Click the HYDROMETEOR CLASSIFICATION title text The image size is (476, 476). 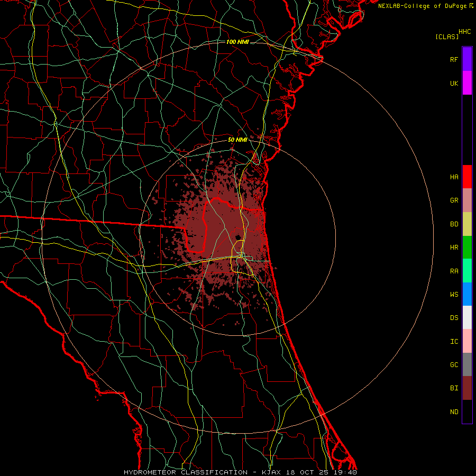[x=186, y=472]
